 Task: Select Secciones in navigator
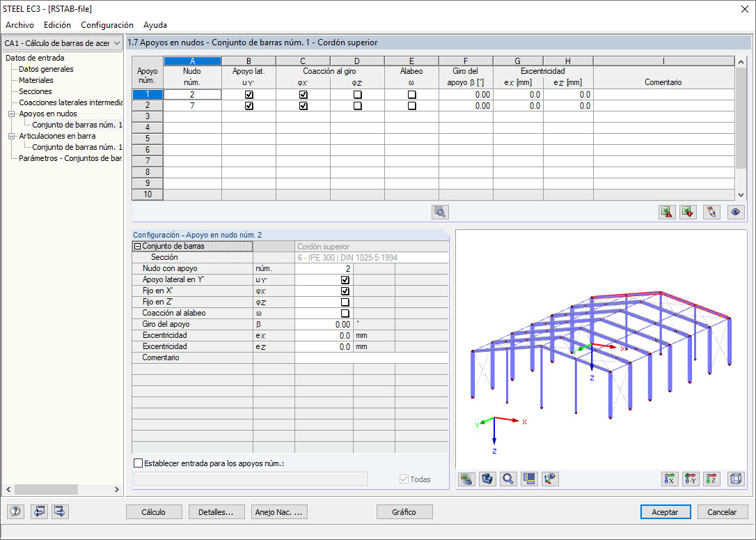click(x=36, y=91)
